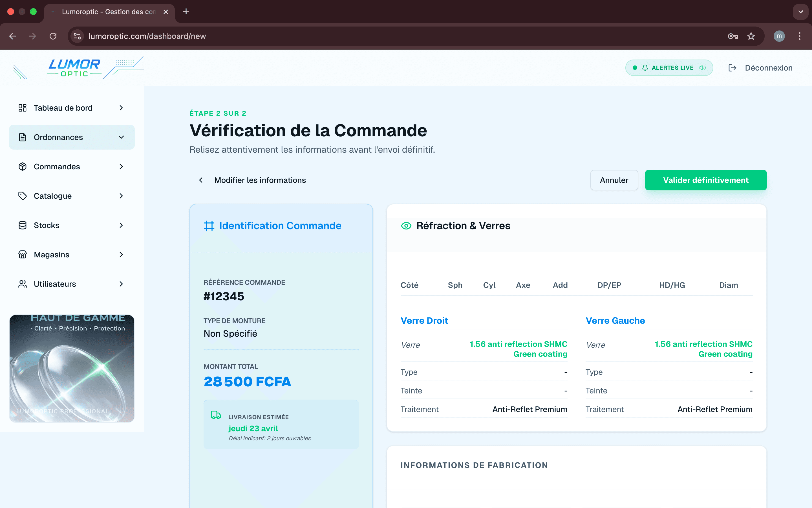Expand the Magasins chevron
Screen dimensions: 812x508
121,255
